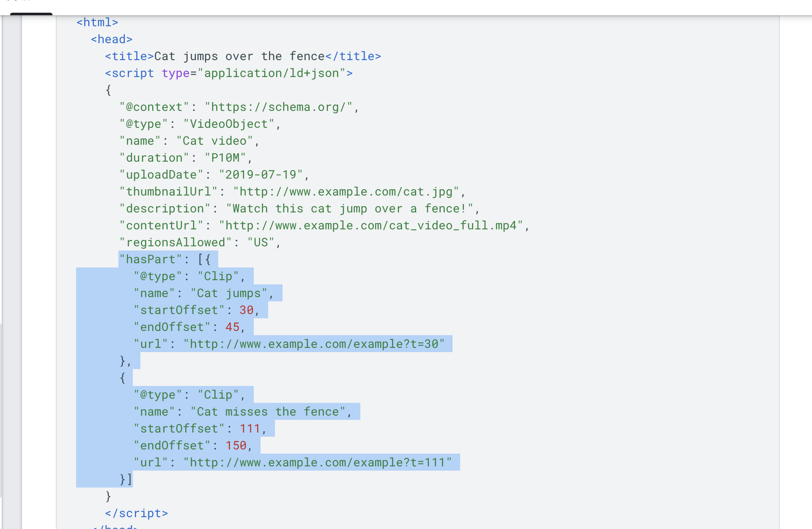Click the cat.jpg thumbnailUrl string
The height and width of the screenshot is (529, 812).
[x=346, y=192]
